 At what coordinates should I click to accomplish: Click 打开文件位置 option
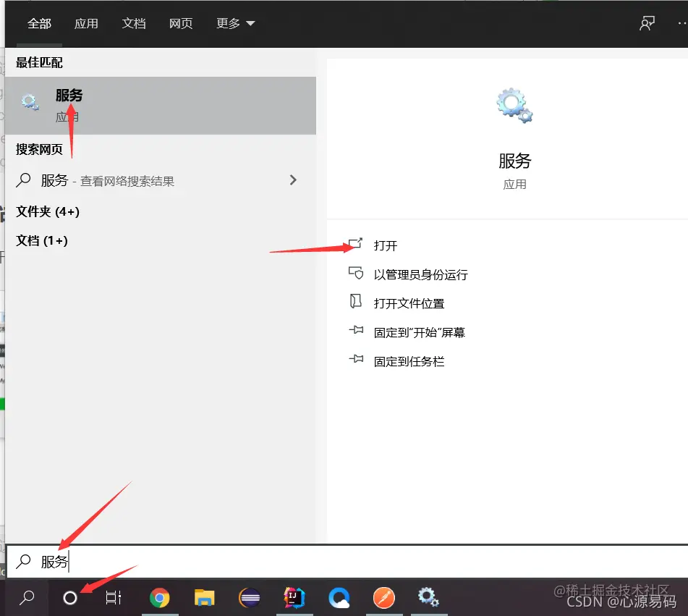pyautogui.click(x=409, y=303)
